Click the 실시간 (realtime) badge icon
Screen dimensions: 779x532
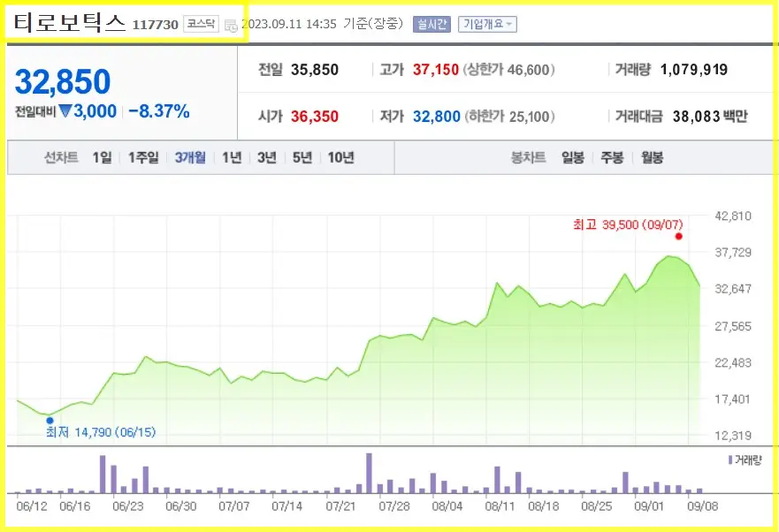click(x=431, y=24)
